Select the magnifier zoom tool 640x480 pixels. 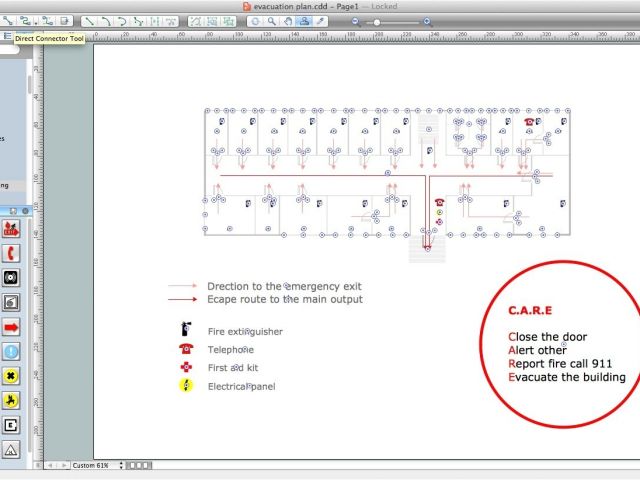point(272,20)
